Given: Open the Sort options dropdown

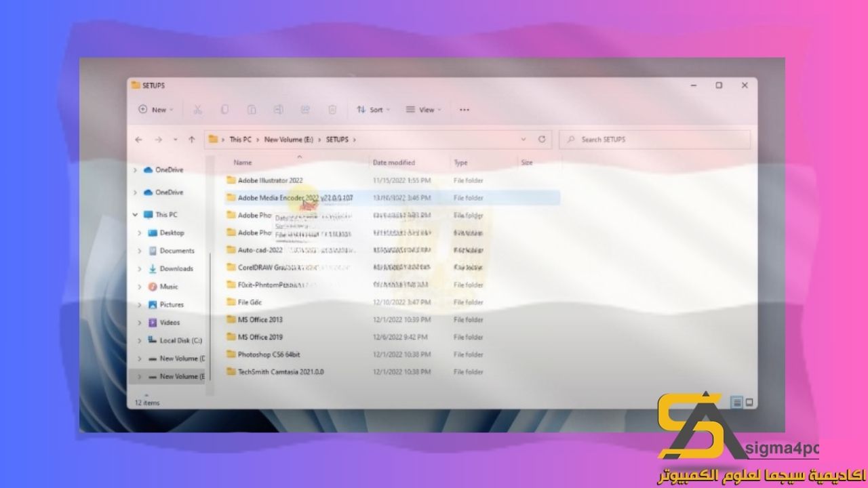Looking at the screenshot, I should pyautogui.click(x=374, y=109).
